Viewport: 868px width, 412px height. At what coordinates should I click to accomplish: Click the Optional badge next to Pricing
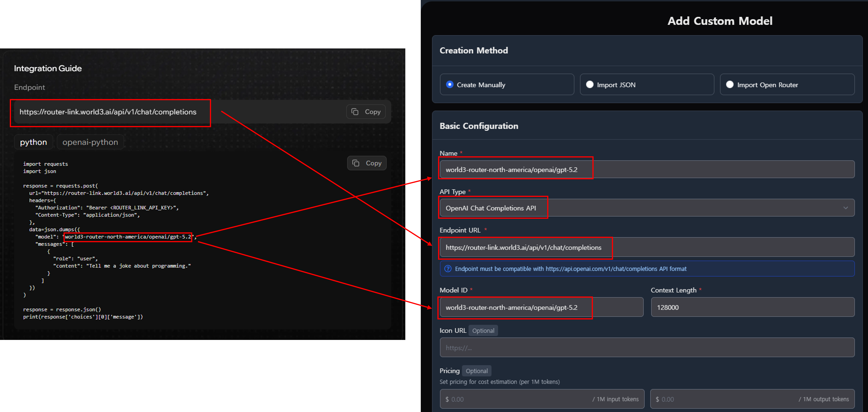pyautogui.click(x=476, y=371)
